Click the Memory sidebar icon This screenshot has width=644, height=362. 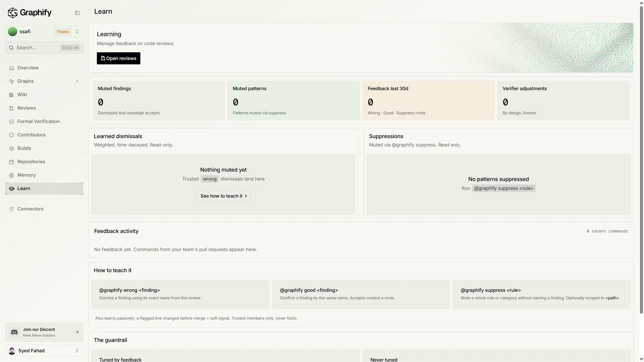(11, 175)
